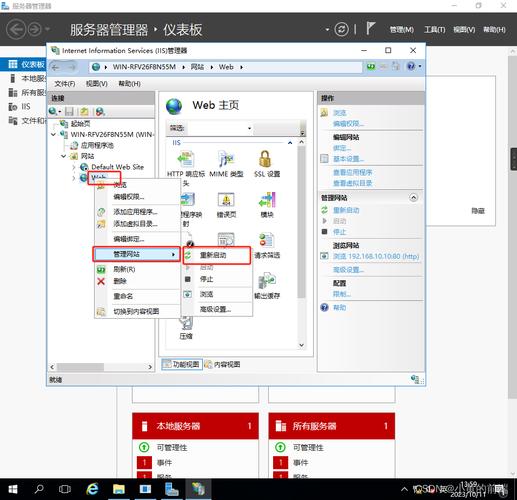Screen dimensions: 517x500
Task: Collapse 管理网站 section in 操作 panel
Action: tap(413, 198)
